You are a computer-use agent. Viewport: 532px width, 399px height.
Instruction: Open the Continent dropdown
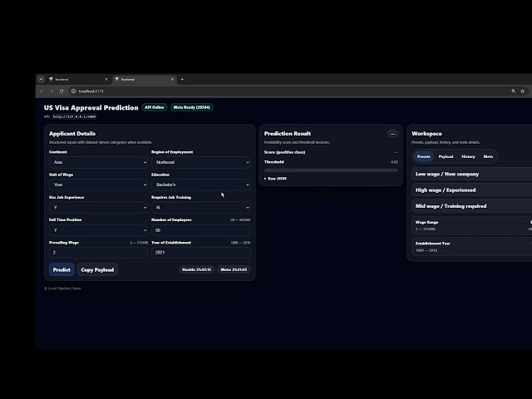coord(98,162)
